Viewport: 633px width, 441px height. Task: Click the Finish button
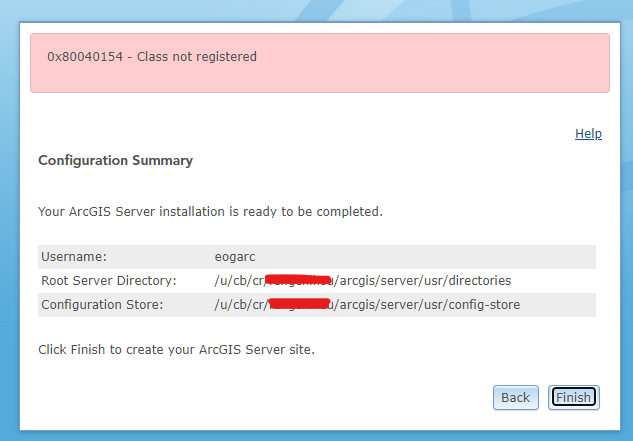click(x=573, y=397)
